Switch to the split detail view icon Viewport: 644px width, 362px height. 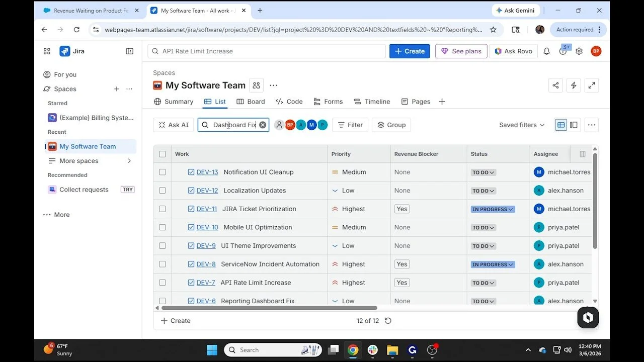click(x=574, y=125)
